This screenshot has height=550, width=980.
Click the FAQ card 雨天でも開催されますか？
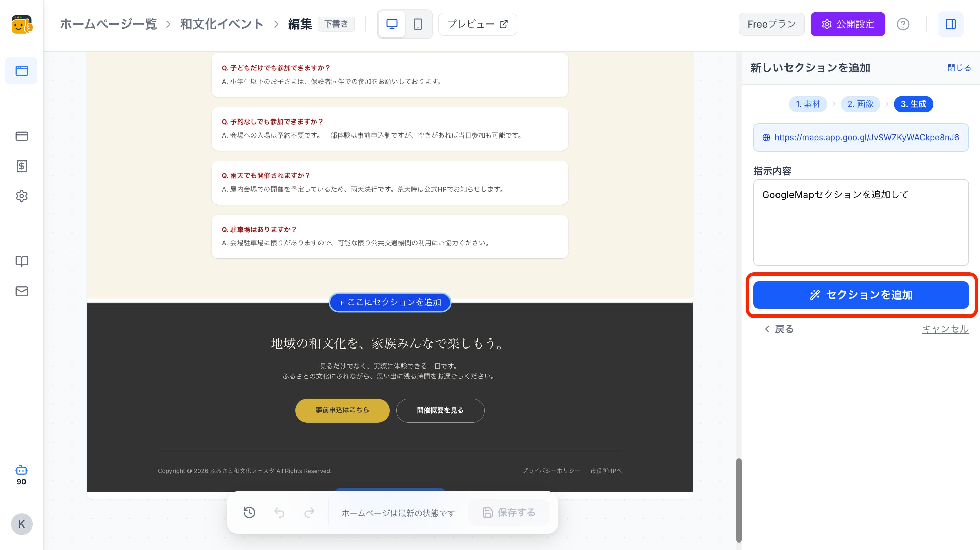[x=390, y=183]
